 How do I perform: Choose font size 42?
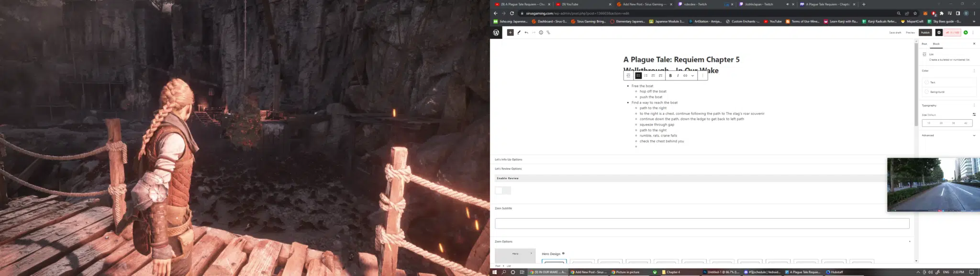click(966, 123)
